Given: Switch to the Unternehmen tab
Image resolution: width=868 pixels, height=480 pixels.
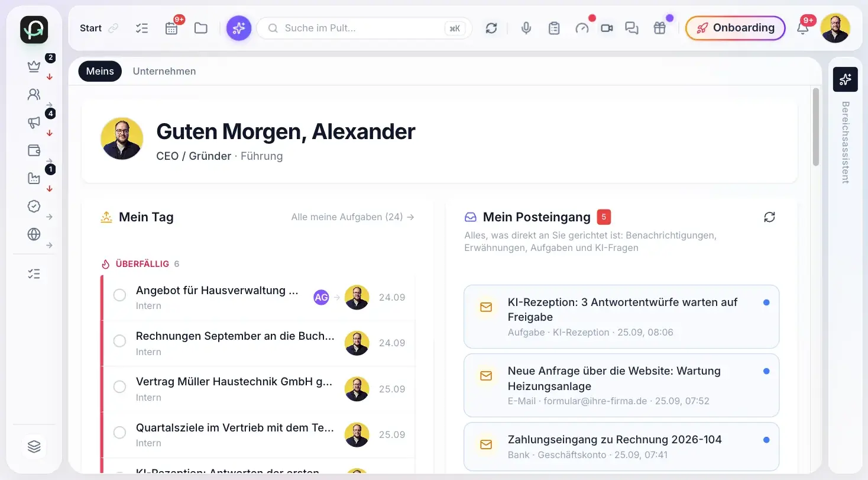Looking at the screenshot, I should click(x=164, y=71).
